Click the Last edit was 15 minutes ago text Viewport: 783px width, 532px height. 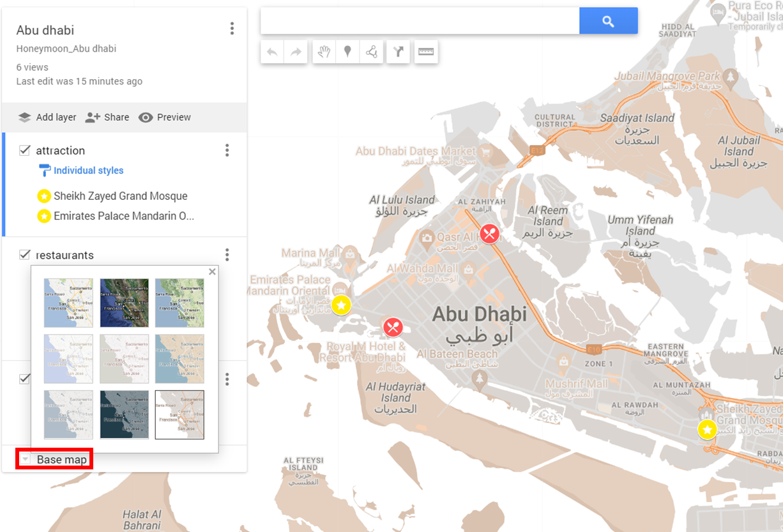(79, 82)
